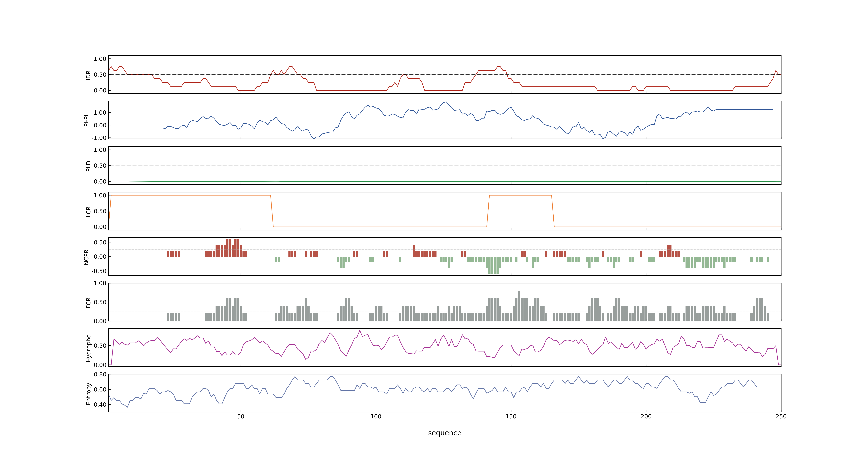Click the FCR axis label

(x=88, y=302)
